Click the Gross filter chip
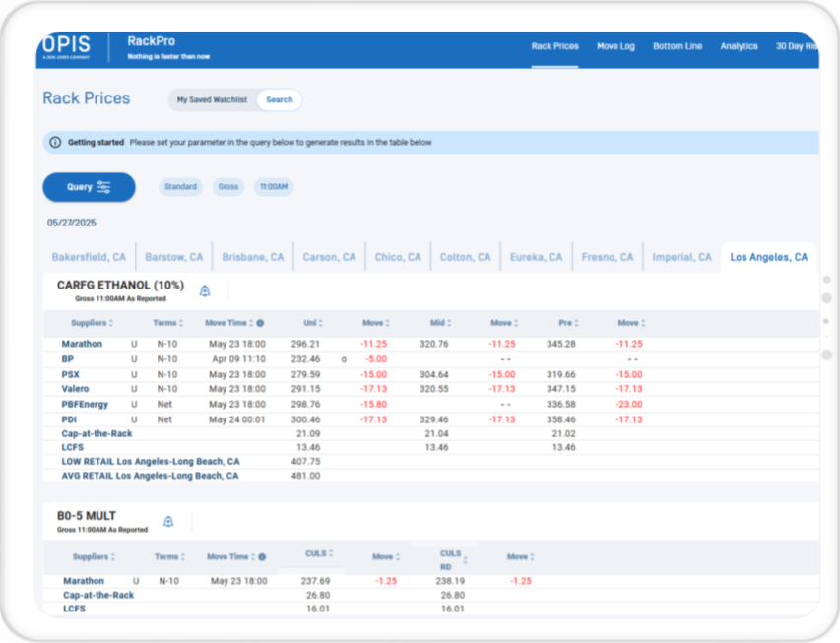This screenshot has width=840, height=643. click(x=228, y=187)
